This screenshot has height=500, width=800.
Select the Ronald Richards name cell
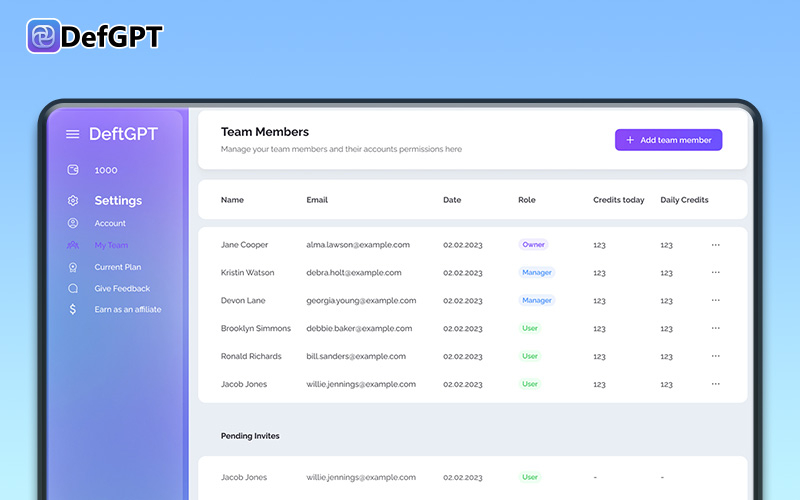point(251,356)
